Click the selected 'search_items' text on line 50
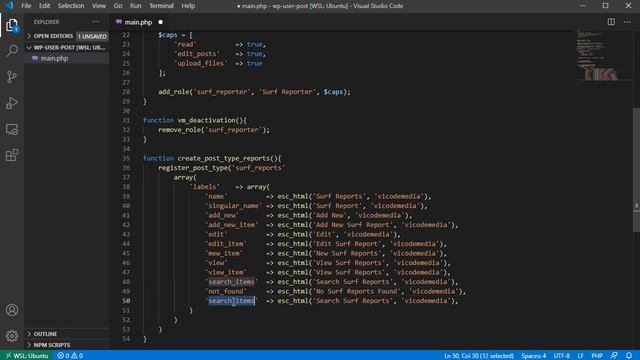The height and width of the screenshot is (360, 640). point(231,301)
